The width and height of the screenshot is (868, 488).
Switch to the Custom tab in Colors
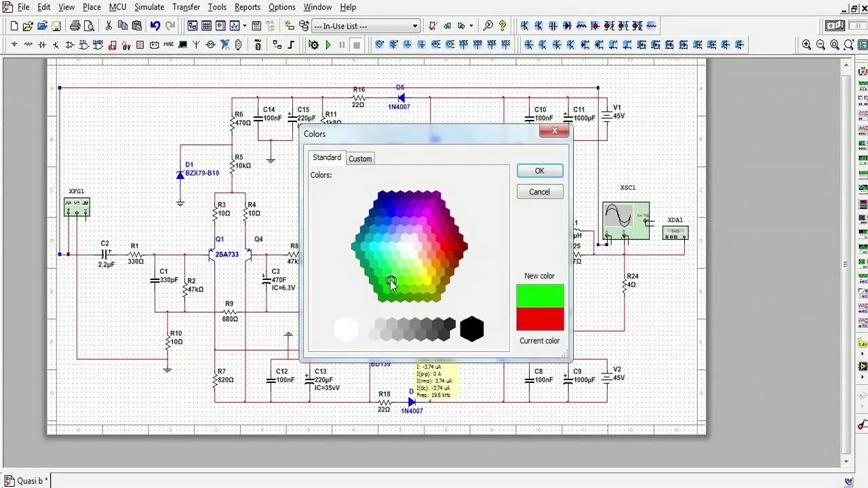tap(360, 159)
